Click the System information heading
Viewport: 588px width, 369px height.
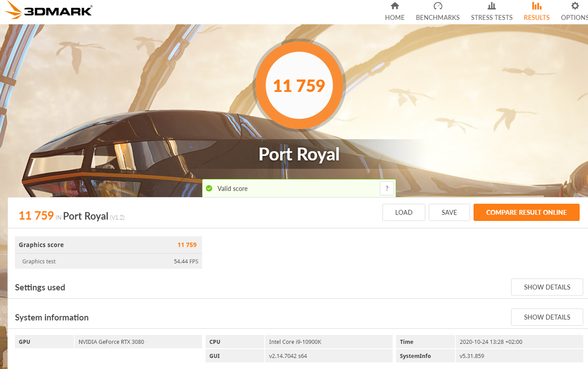52,317
